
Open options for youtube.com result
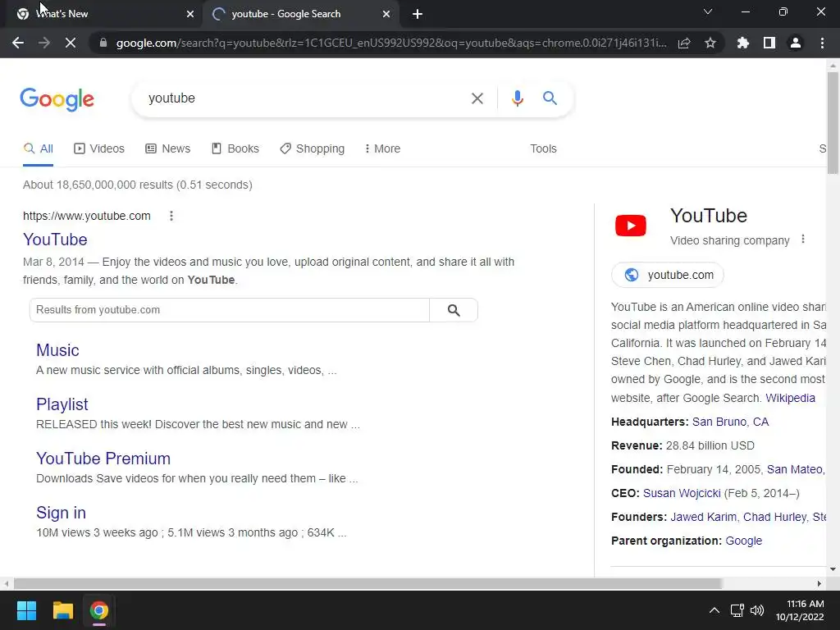point(171,216)
